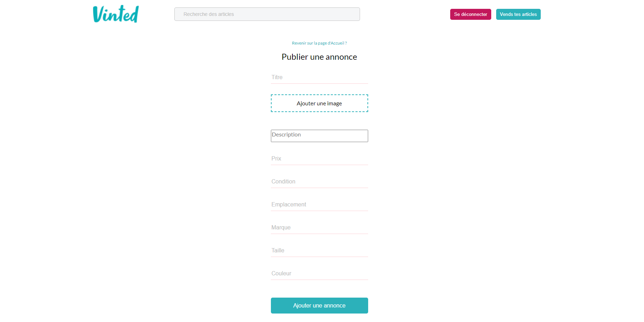Image resolution: width=644 pixels, height=322 pixels.
Task: Select the Condition field
Action: click(x=318, y=181)
